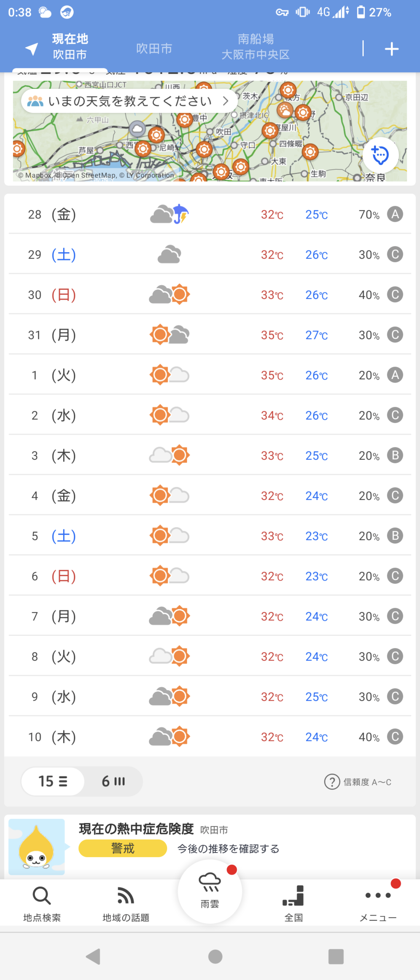Viewport: 420px width, 980px height.
Task: Tap the plus icon to add location
Action: click(391, 49)
